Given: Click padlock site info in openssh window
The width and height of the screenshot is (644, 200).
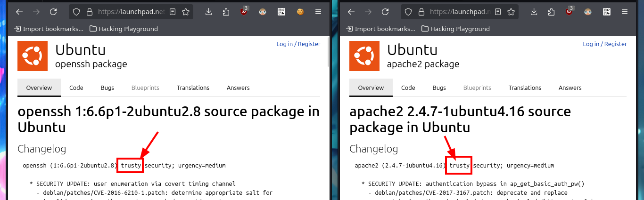Looking at the screenshot, I should [89, 12].
